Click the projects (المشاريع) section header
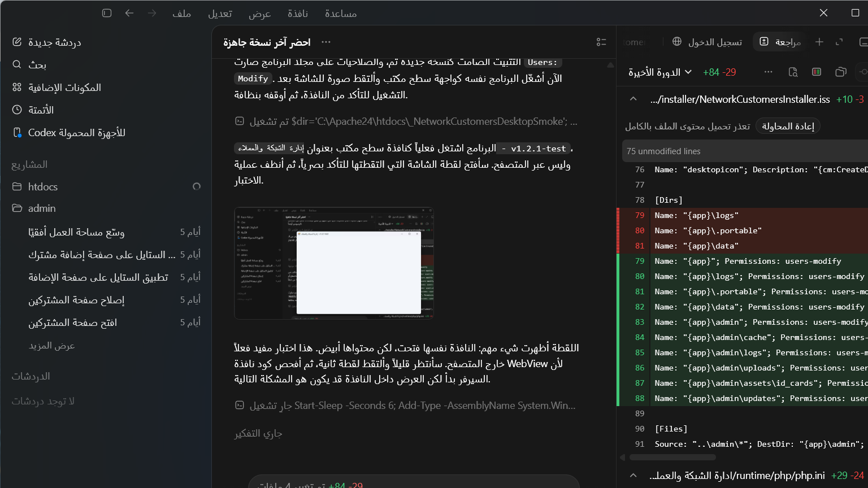Image resolution: width=868 pixels, height=488 pixels. point(29,164)
